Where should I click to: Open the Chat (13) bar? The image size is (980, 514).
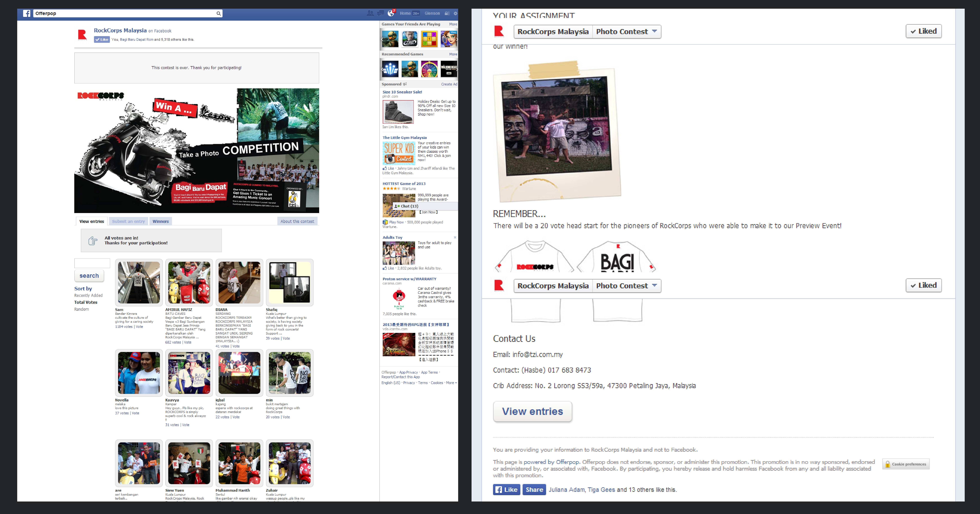(425, 206)
